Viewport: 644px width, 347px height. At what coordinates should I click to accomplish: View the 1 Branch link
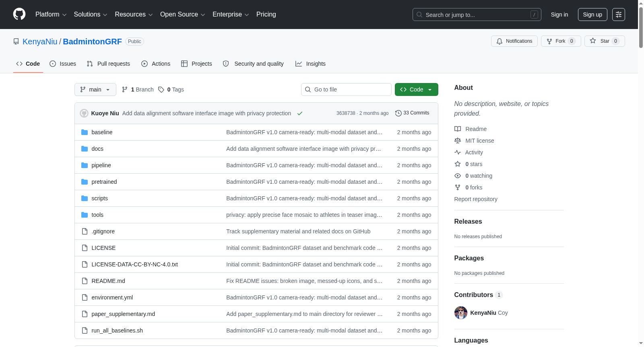click(138, 89)
